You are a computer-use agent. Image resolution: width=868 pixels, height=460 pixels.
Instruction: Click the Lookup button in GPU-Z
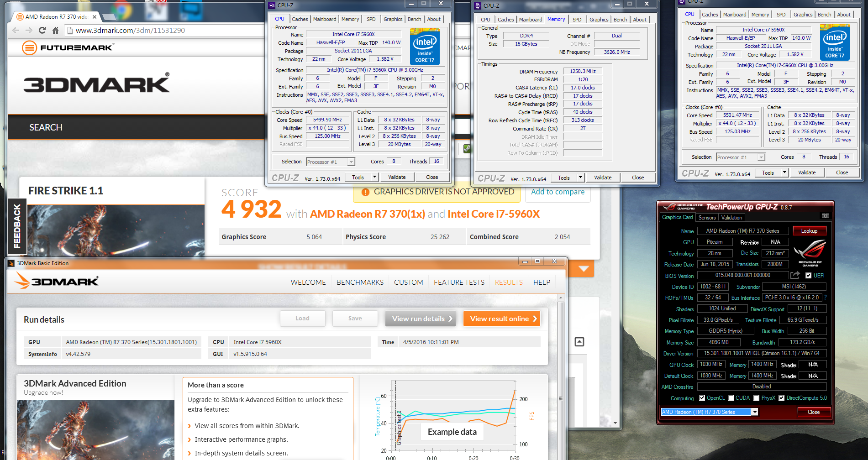tap(809, 231)
